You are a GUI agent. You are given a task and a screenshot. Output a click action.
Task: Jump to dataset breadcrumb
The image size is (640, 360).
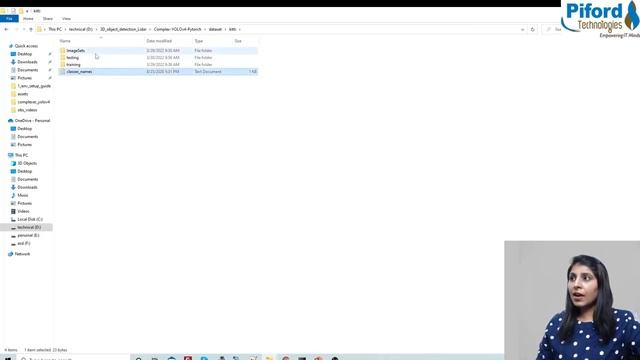coord(215,29)
